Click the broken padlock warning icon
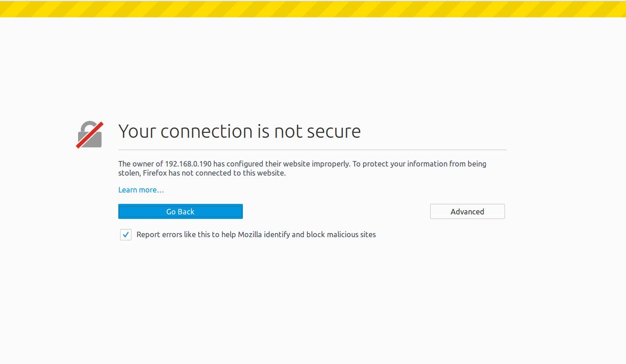 click(x=89, y=135)
